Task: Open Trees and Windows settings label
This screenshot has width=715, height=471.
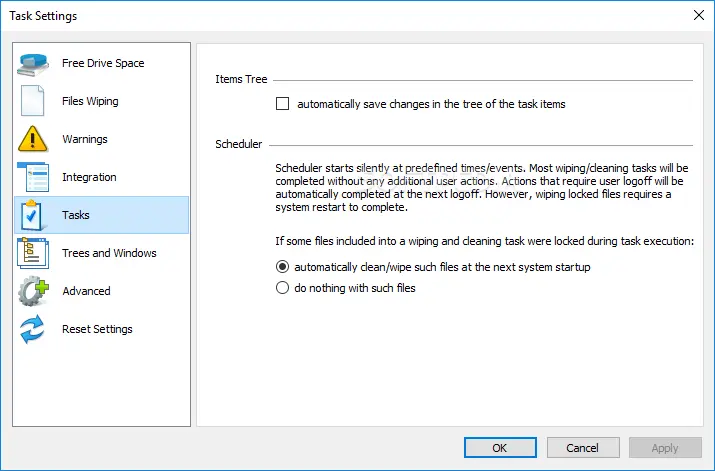Action: (109, 253)
